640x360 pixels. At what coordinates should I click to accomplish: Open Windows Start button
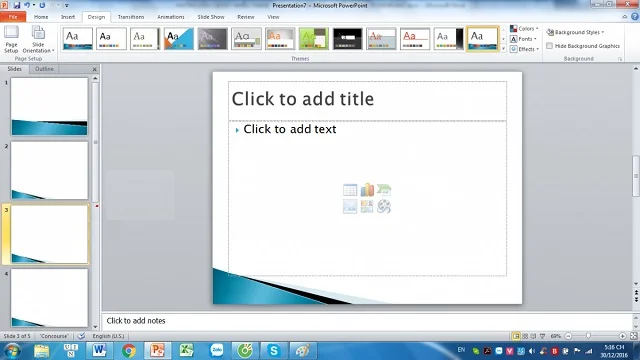click(12, 351)
